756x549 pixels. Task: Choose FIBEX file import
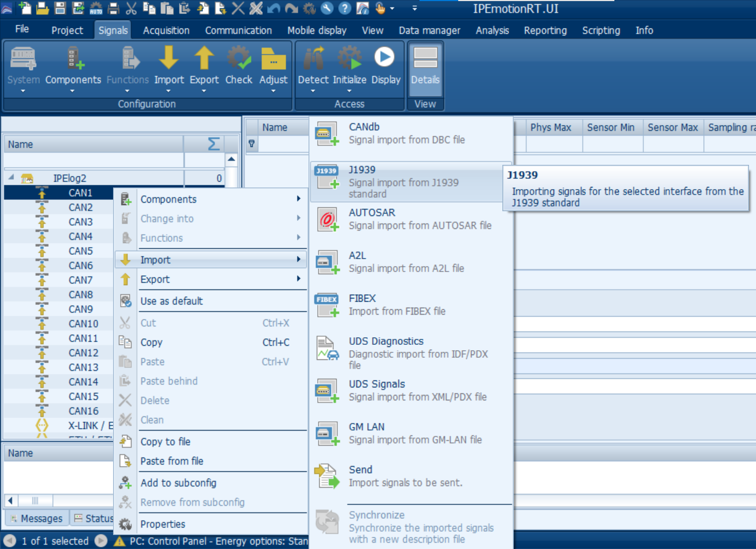410,305
